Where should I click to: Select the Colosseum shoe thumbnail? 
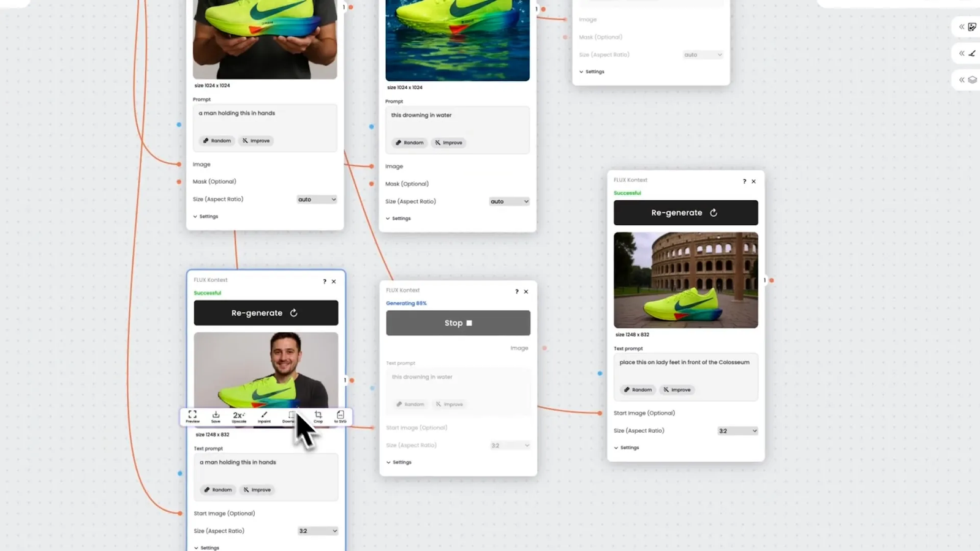pos(686,280)
